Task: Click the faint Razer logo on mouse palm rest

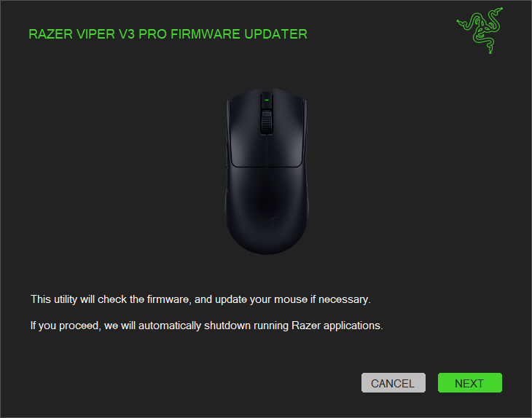Action: pos(267,224)
